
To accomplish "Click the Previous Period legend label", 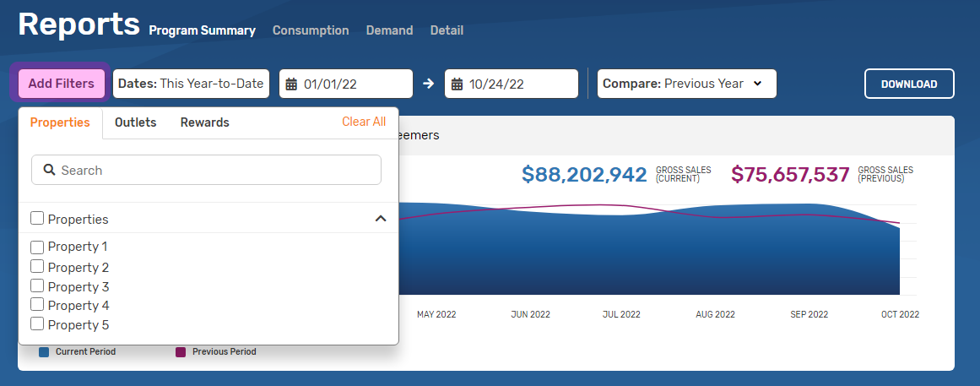I will tap(225, 352).
